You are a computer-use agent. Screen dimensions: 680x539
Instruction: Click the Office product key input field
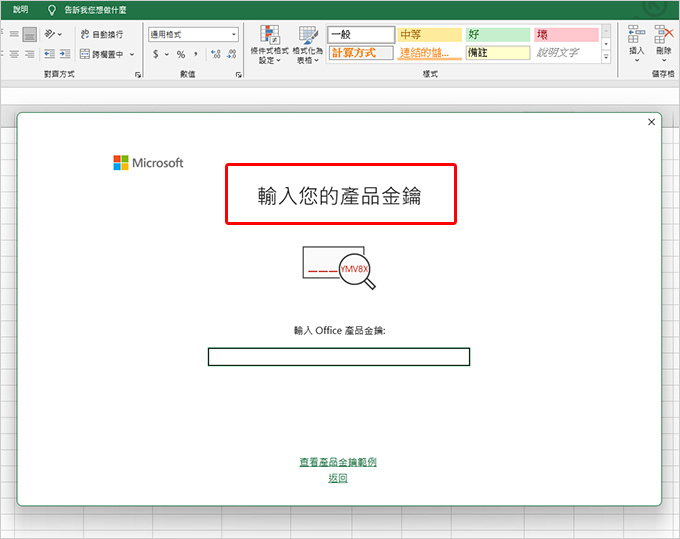tap(339, 357)
